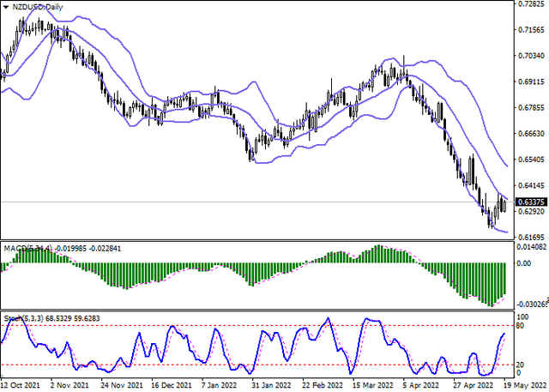The width and height of the screenshot is (549, 392).
Task: Click the MACD 0.014082 axis label
Action: tap(529, 245)
